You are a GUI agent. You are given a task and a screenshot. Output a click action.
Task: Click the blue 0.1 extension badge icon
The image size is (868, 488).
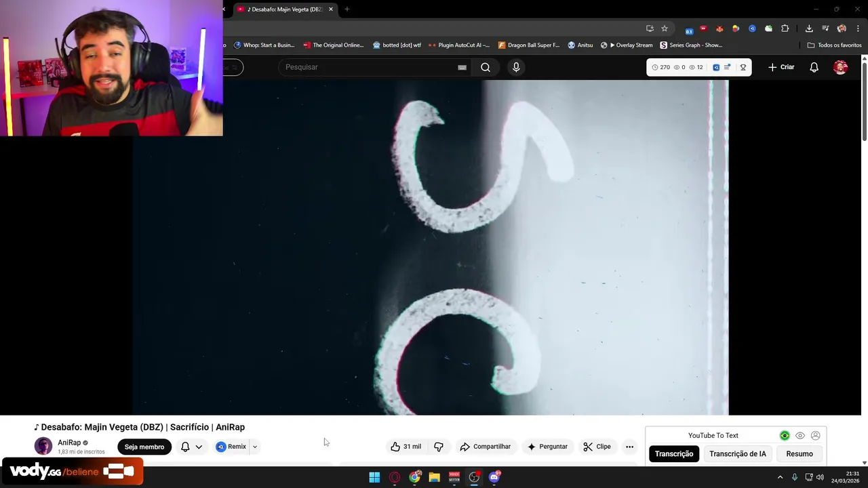pos(689,30)
